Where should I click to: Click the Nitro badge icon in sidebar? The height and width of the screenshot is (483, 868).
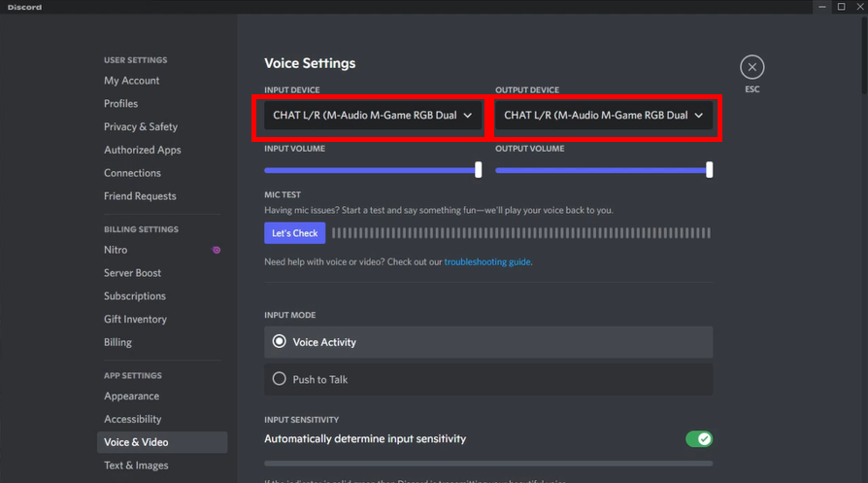click(217, 250)
